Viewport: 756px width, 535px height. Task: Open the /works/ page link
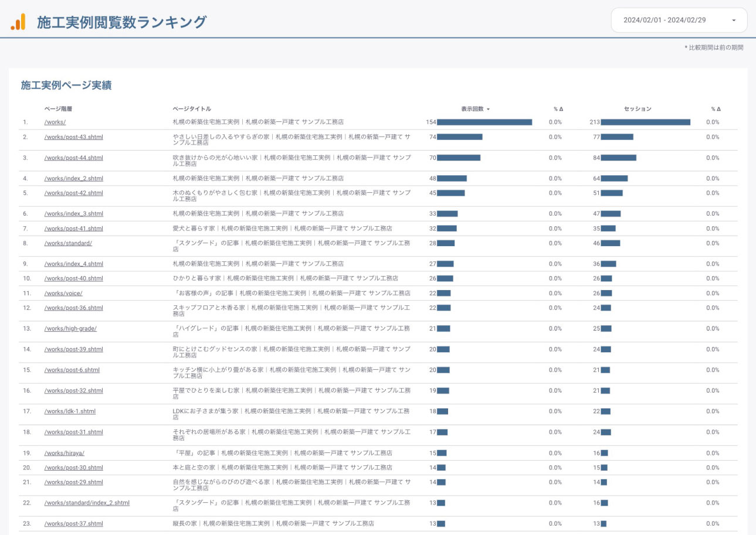55,122
